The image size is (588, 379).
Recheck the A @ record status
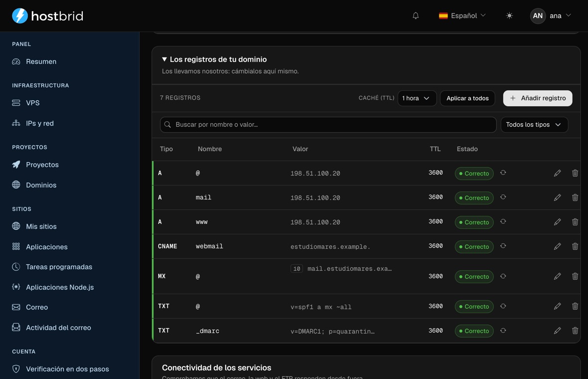point(503,173)
